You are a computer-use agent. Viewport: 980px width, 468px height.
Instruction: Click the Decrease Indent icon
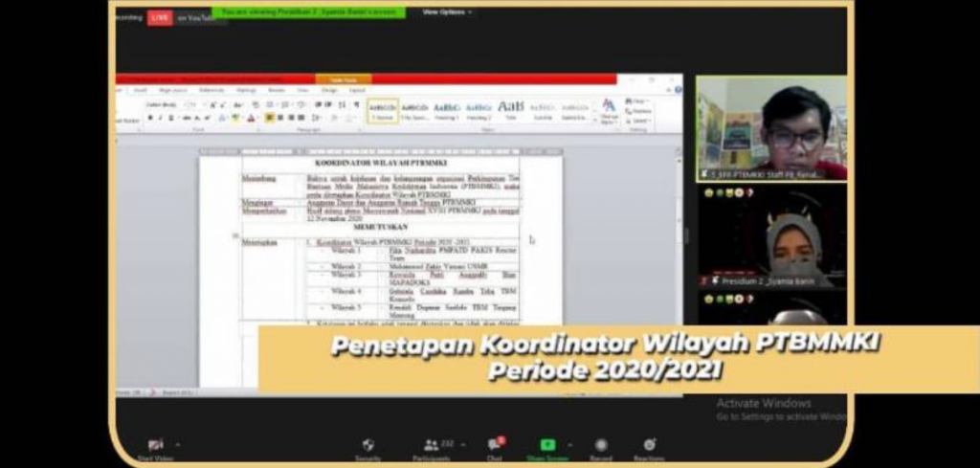318,105
